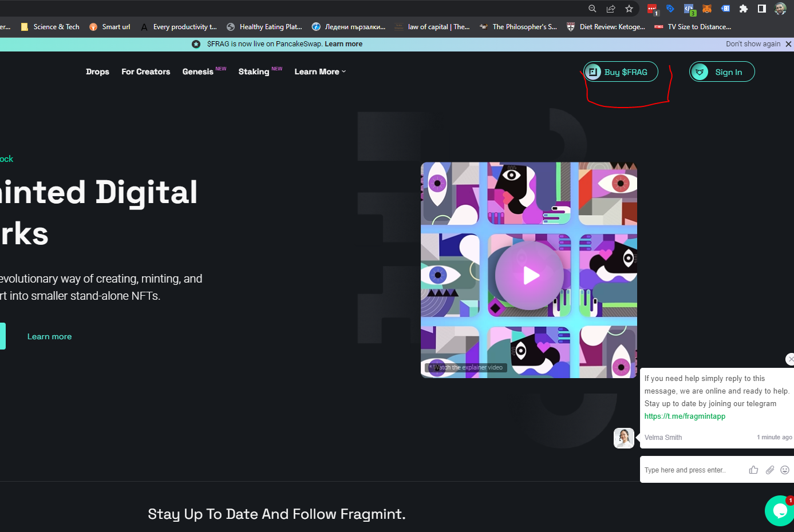
Task: Open the Chrome profile avatar
Action: click(x=780, y=9)
